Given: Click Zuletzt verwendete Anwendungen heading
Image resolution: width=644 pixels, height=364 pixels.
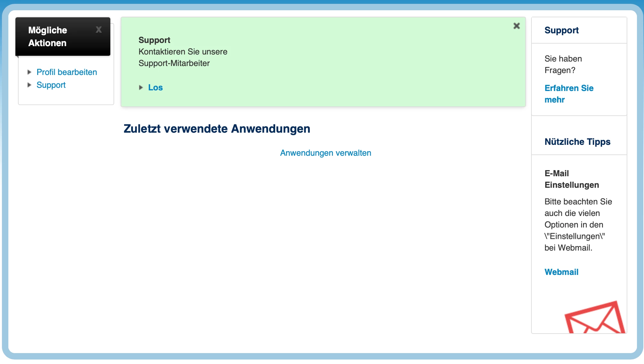Looking at the screenshot, I should point(217,129).
